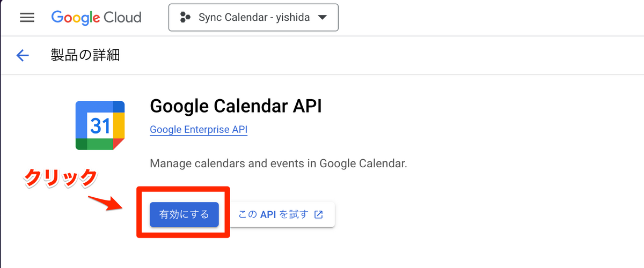Open the hamburger navigation menu

tap(27, 18)
